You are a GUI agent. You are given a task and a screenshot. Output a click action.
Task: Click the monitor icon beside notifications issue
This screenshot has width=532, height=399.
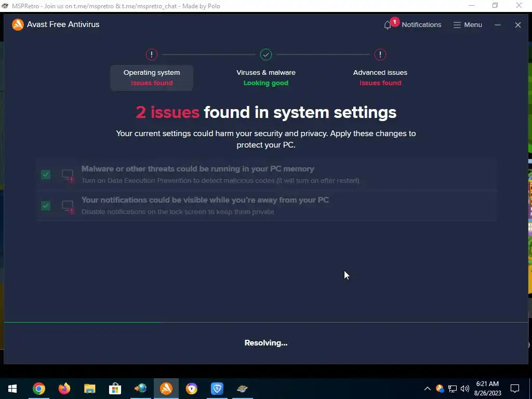pos(68,207)
